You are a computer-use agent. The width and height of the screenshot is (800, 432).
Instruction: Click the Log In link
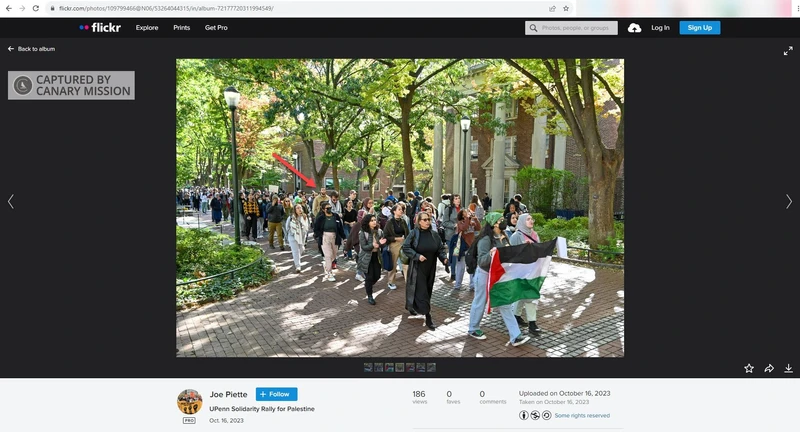tap(660, 28)
